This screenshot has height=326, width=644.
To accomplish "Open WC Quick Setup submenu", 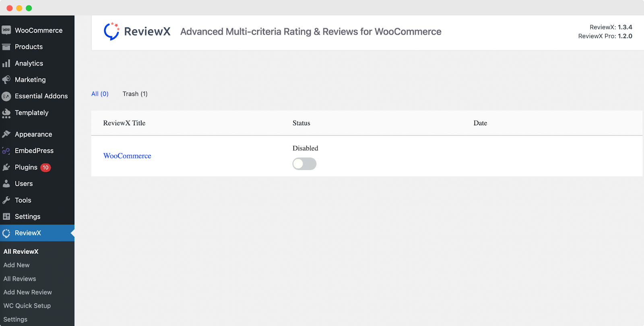I will [x=27, y=306].
